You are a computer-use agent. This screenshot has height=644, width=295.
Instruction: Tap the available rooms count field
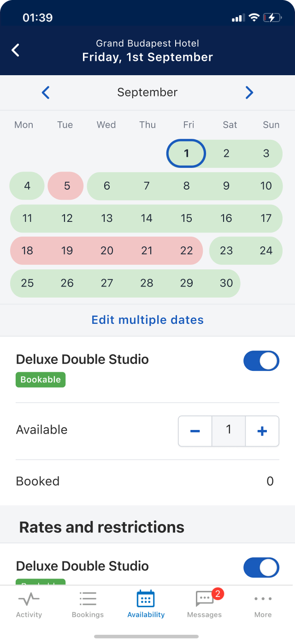click(229, 431)
